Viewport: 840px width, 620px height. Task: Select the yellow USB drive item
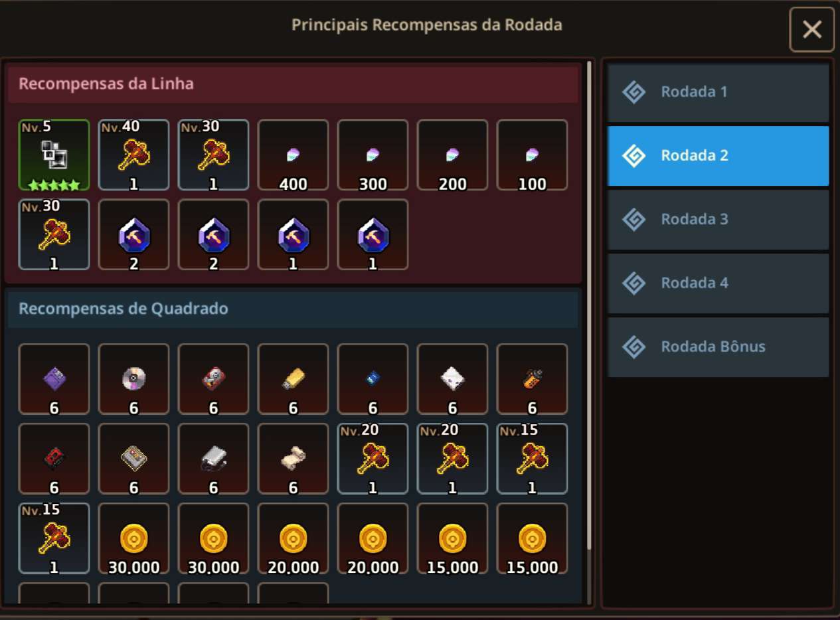coord(293,379)
